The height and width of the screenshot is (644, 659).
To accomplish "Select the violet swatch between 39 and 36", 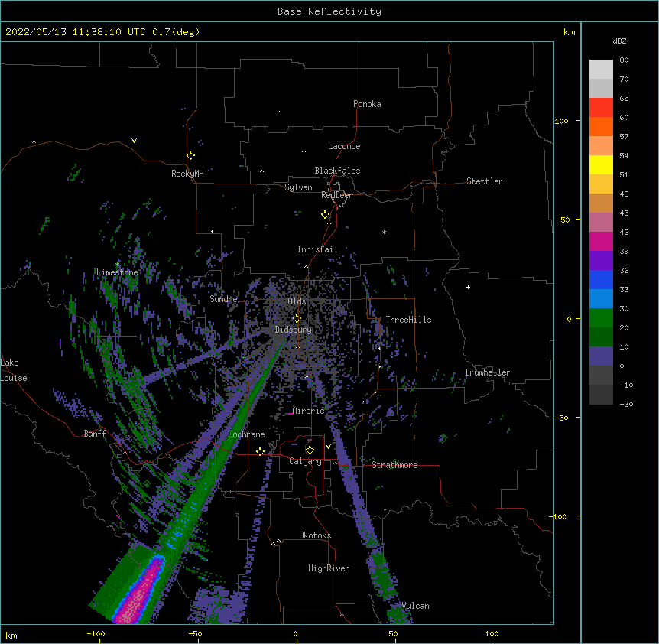I will (x=601, y=260).
